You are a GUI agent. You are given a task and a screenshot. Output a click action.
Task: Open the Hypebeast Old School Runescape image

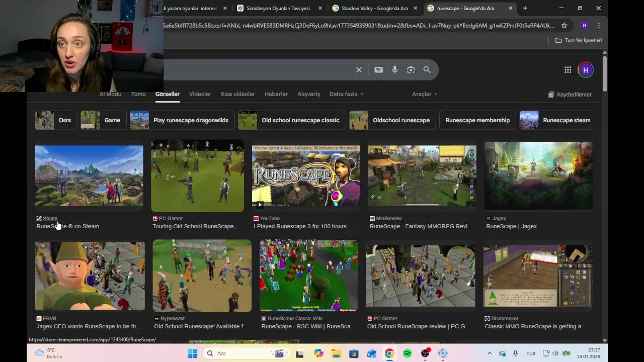click(x=202, y=276)
